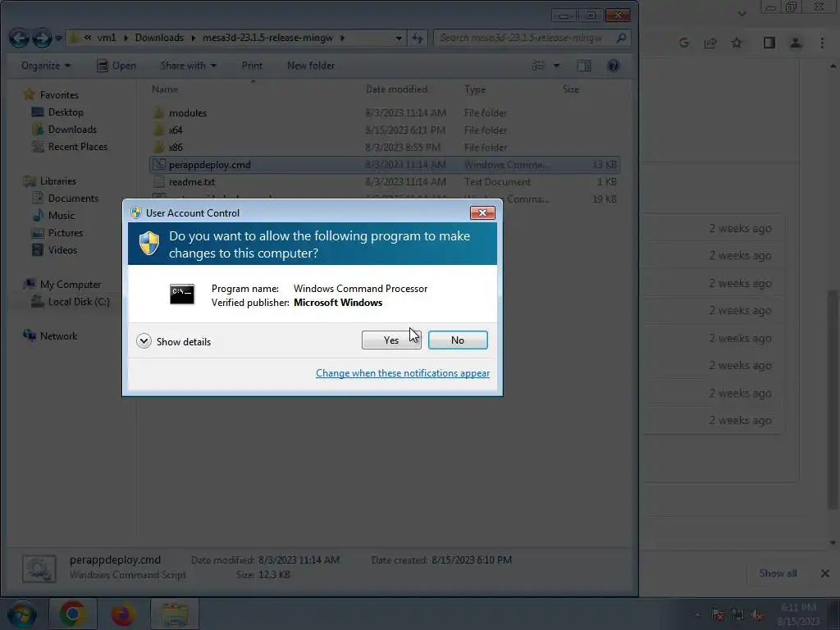Toggle the preview pane icon

point(584,66)
